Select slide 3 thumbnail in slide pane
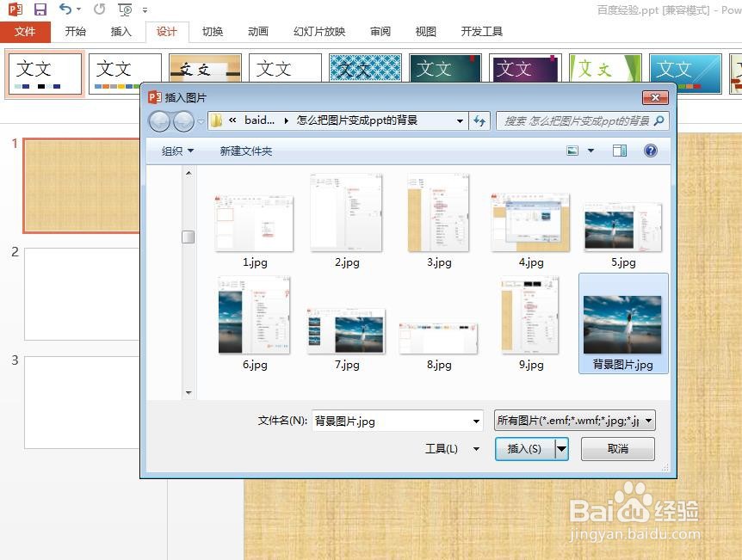This screenshot has height=560, width=742. click(x=82, y=403)
